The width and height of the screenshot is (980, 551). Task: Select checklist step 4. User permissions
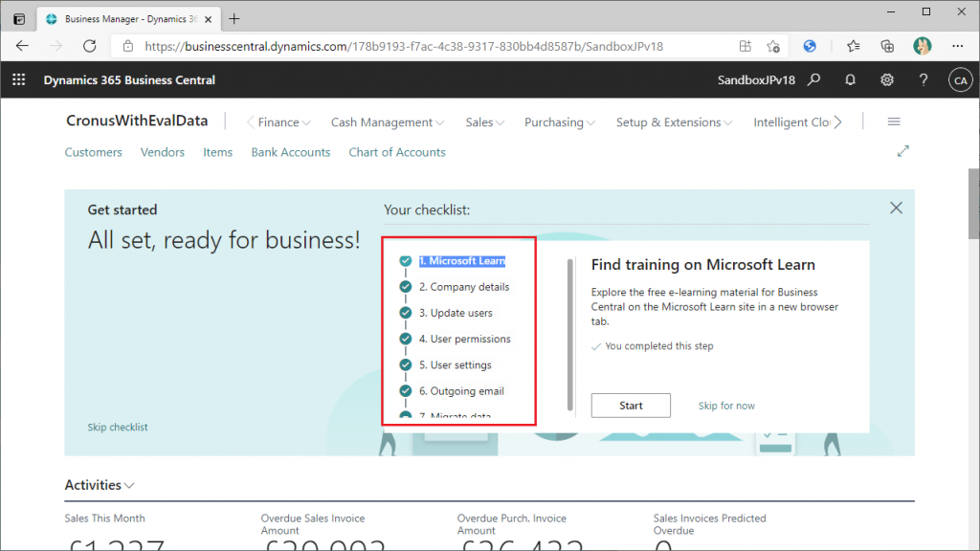click(465, 339)
